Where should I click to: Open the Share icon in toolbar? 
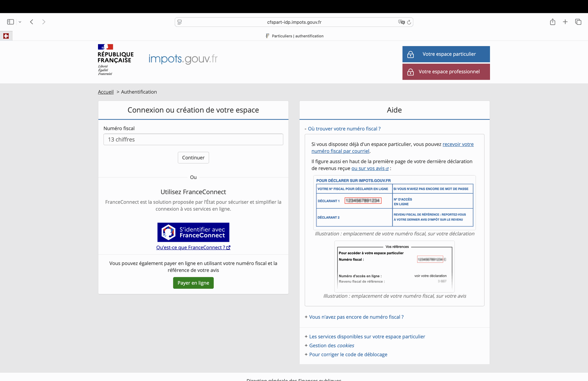pyautogui.click(x=552, y=22)
